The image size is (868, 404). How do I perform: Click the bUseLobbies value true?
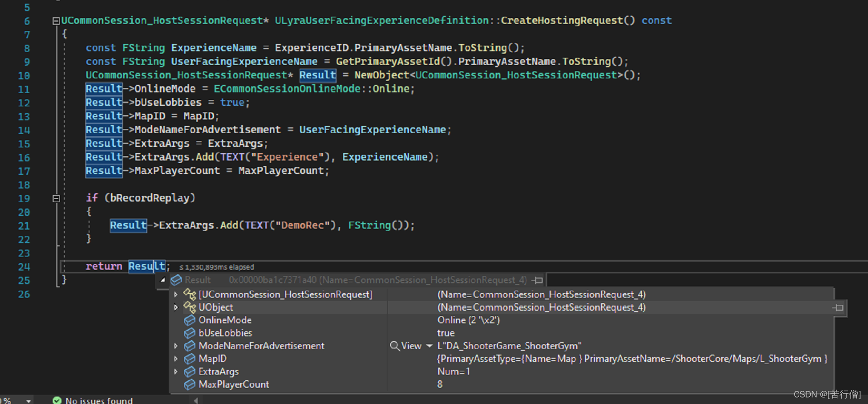(x=446, y=333)
